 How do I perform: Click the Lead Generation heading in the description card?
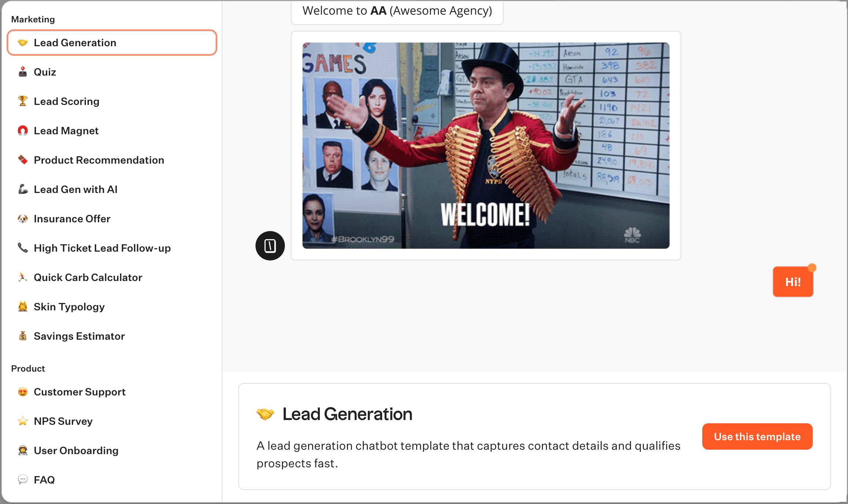(347, 414)
